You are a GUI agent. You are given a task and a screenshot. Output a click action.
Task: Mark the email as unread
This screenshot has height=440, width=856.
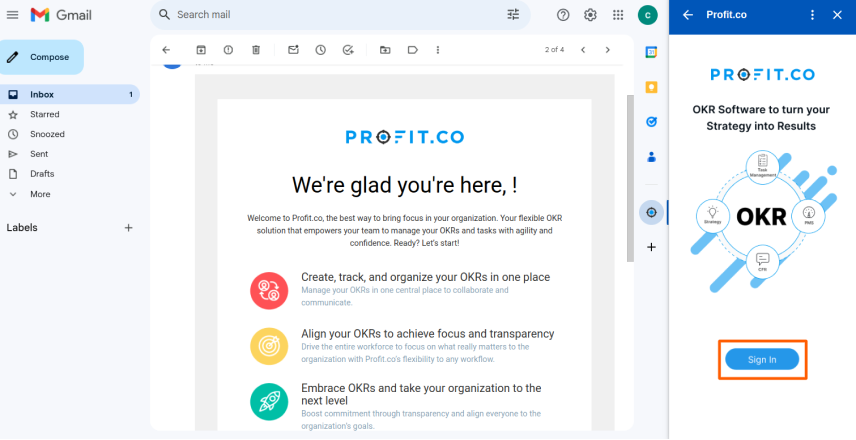(x=293, y=50)
